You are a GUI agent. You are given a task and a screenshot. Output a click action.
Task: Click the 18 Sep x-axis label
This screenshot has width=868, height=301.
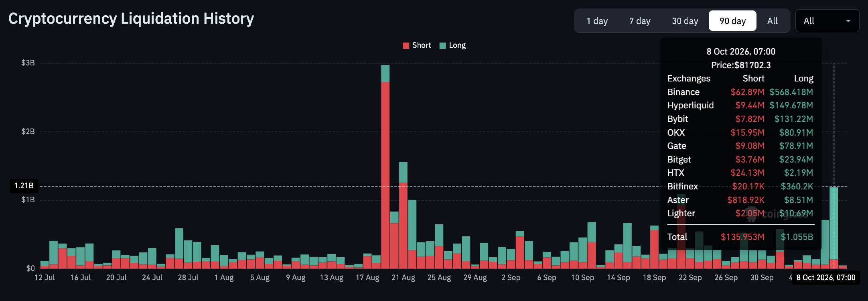(654, 278)
